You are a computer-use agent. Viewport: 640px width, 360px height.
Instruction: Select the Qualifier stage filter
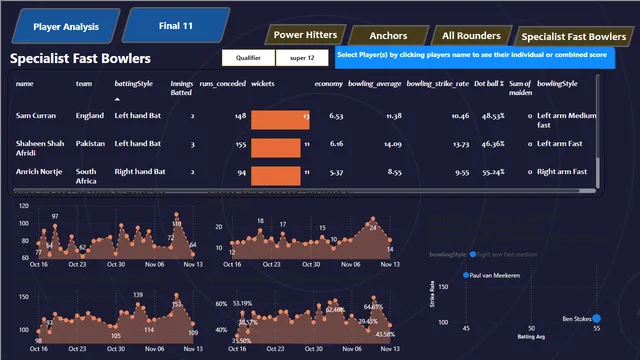[x=248, y=58]
